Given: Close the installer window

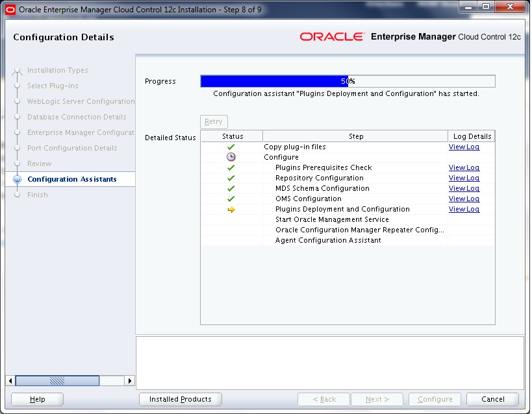Looking at the screenshot, I should [510, 6].
